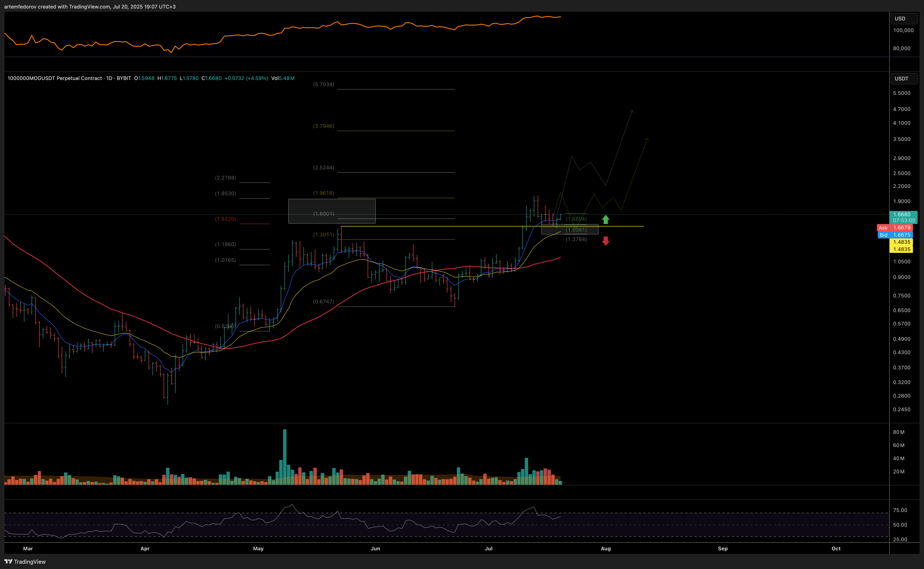The width and height of the screenshot is (924, 569).
Task: Click the 80M tick on the volume axis
Action: 899,432
